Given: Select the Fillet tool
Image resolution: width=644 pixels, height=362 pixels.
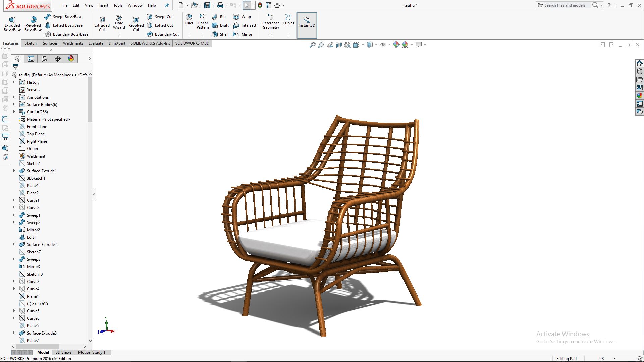Looking at the screenshot, I should pyautogui.click(x=189, y=20).
